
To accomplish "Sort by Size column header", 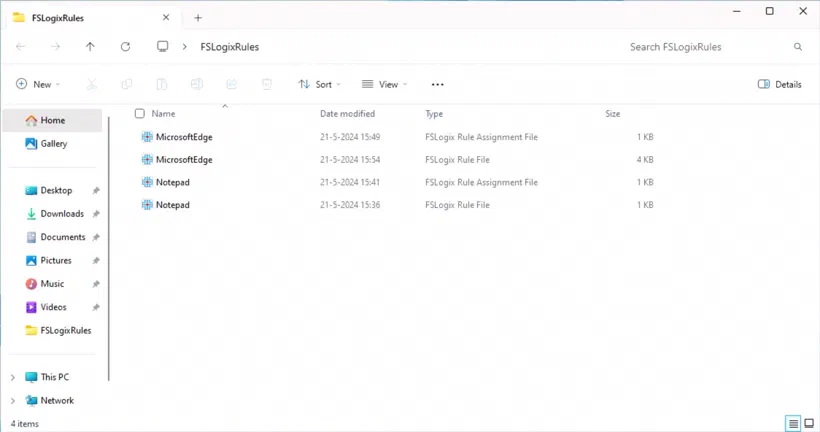I will tap(612, 113).
